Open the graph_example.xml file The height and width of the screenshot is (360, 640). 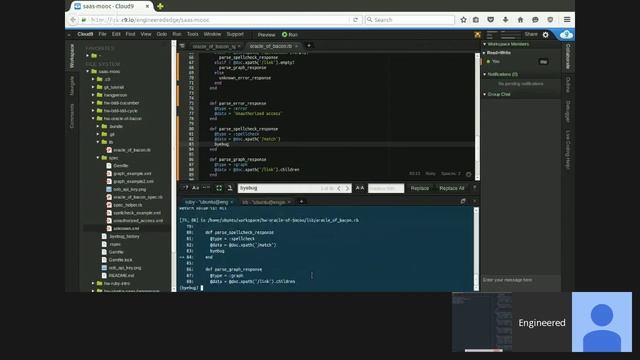132,173
